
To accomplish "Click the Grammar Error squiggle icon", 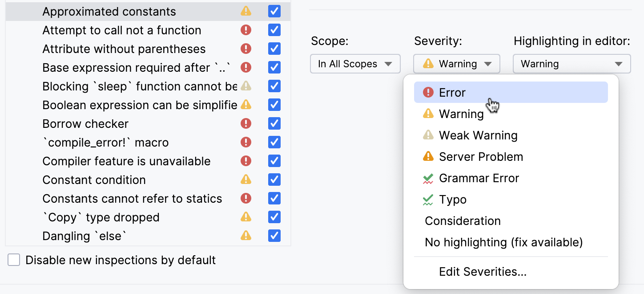I will (428, 178).
